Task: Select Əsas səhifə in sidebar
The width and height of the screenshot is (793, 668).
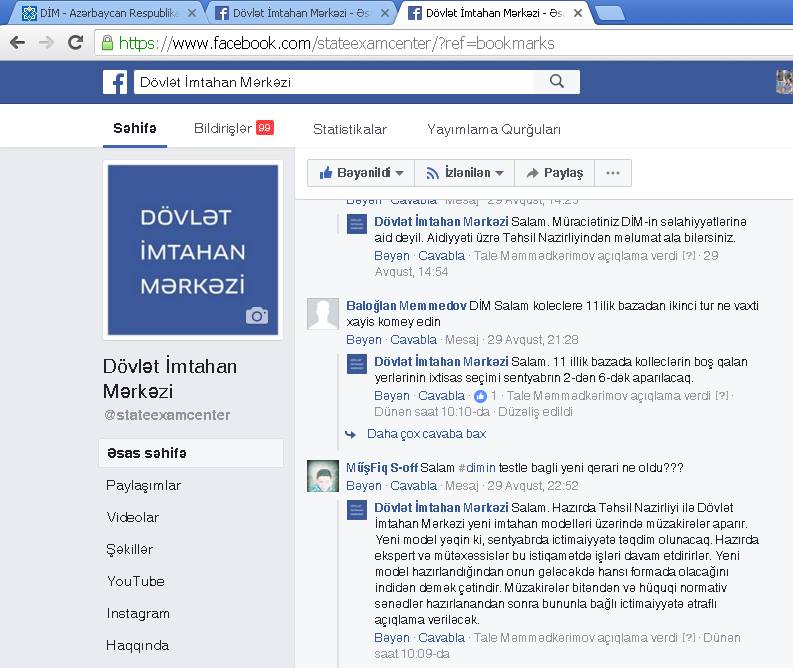Action: pyautogui.click(x=191, y=453)
